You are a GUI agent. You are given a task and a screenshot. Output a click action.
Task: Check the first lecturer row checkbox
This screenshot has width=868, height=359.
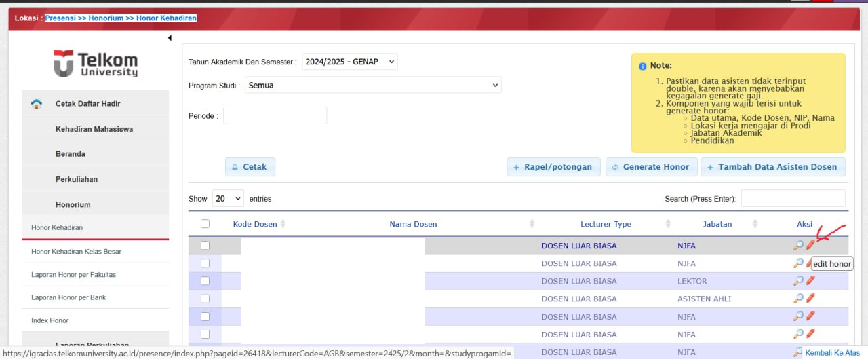[x=205, y=246]
